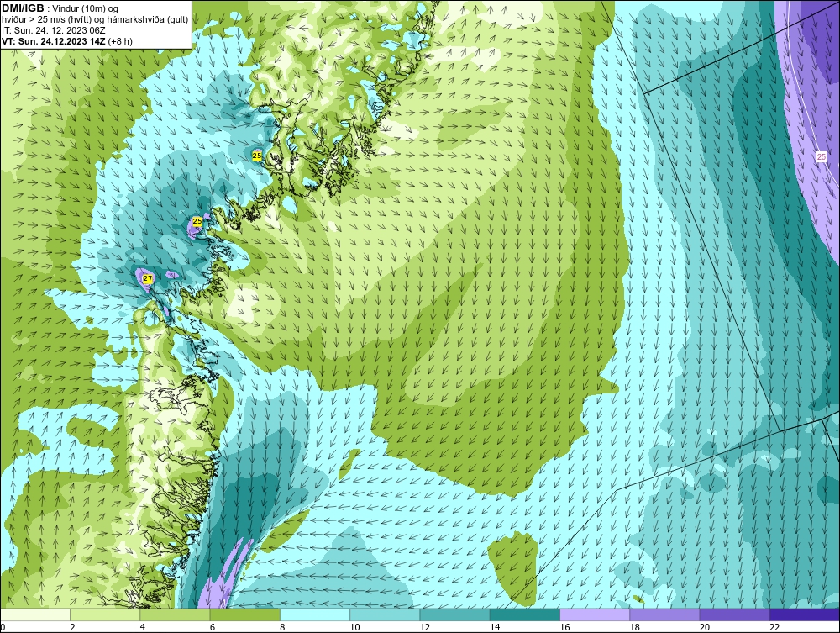This screenshot has height=633, width=840.
Task: Select the 4–6 m/s legend swatch
Action: tap(176, 615)
